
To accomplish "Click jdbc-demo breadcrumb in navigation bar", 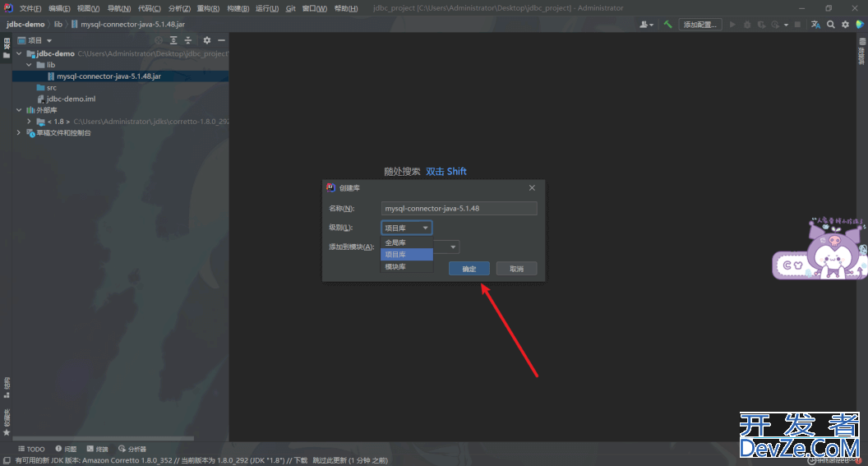I will click(x=25, y=25).
